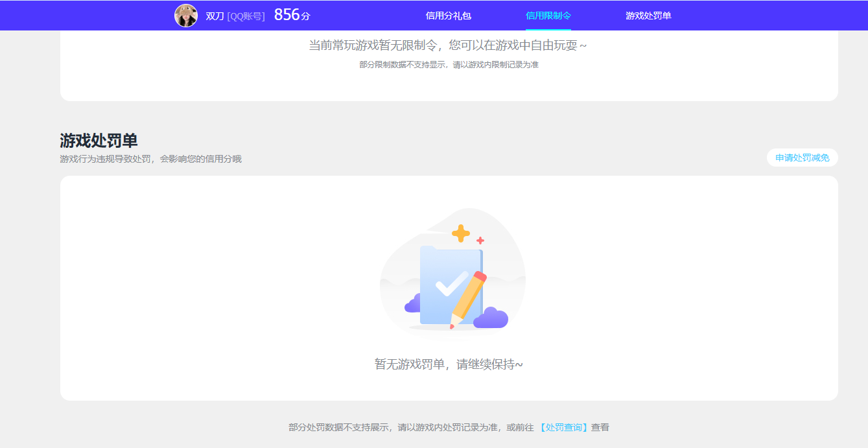Viewport: 868px width, 448px height.
Task: Click the 申请处罚减免 button
Action: point(803,158)
